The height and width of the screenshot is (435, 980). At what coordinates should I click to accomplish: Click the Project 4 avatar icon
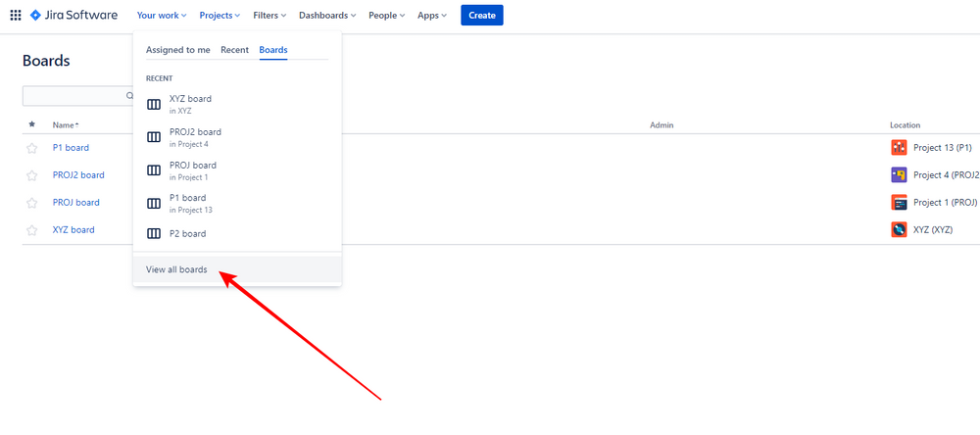click(899, 175)
